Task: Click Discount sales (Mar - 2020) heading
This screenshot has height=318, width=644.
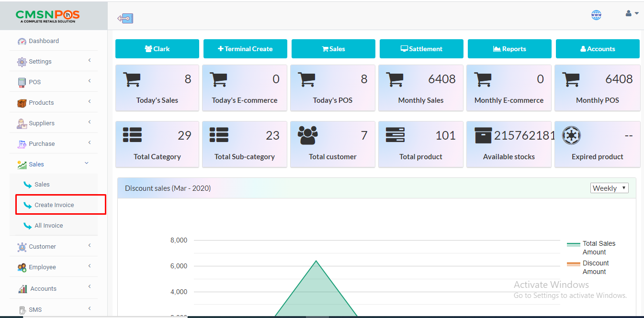Action: tap(168, 188)
